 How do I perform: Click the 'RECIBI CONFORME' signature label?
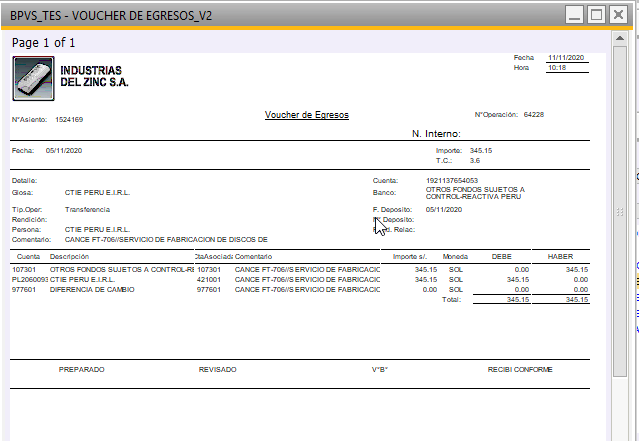tap(520, 370)
